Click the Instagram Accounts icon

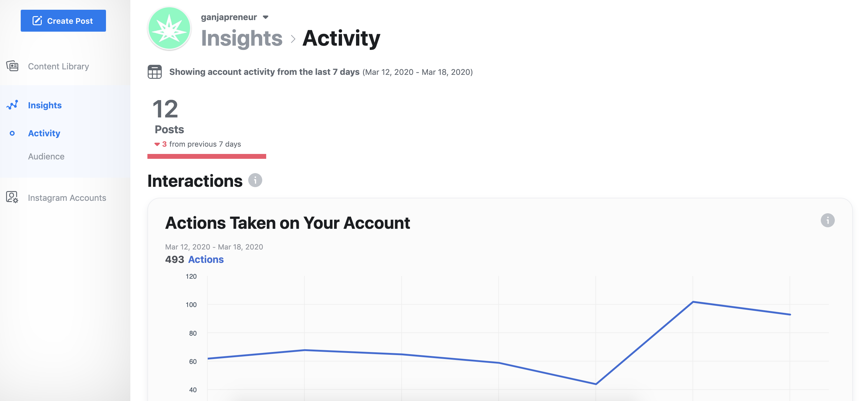point(12,197)
